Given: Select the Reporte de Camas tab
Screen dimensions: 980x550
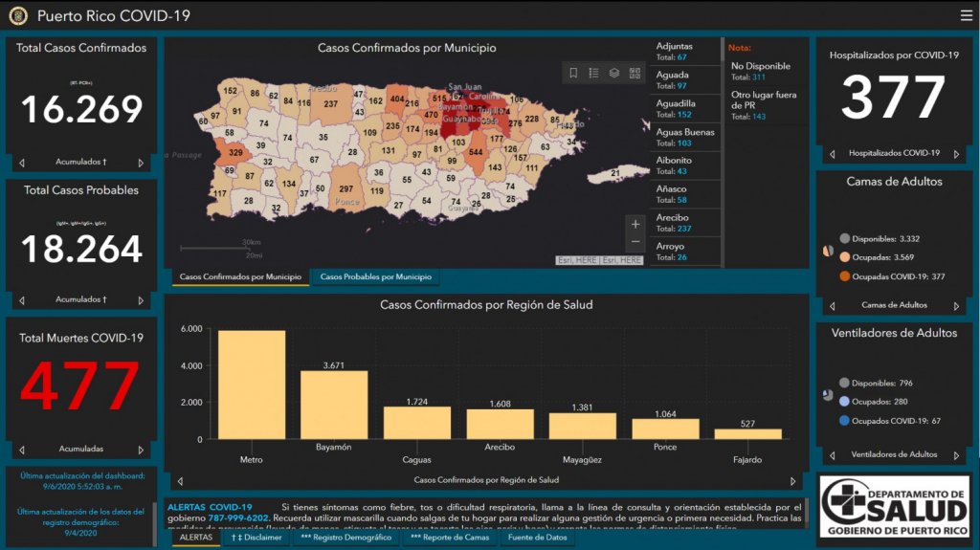Looking at the screenshot, I should pos(450,538).
